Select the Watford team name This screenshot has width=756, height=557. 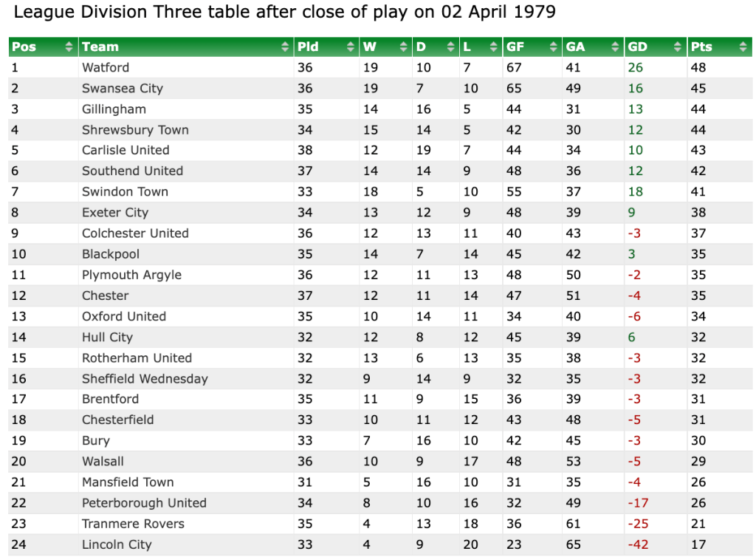(x=106, y=68)
